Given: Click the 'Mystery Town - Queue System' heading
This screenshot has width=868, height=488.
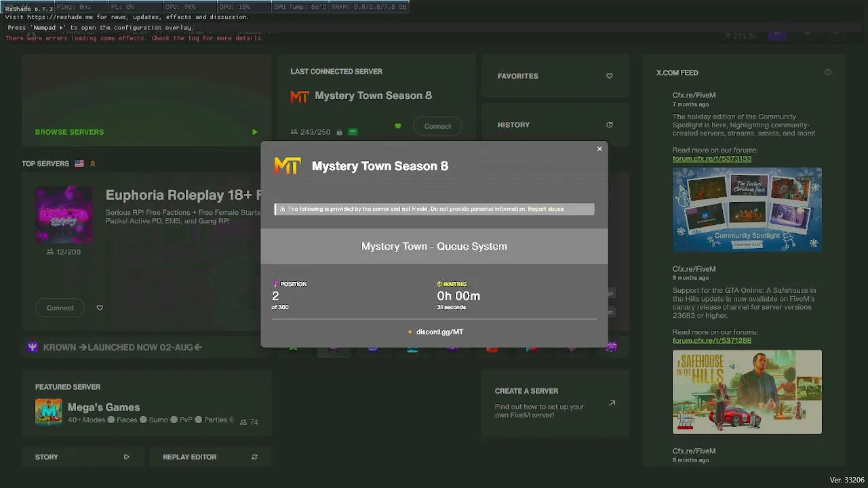Looking at the screenshot, I should click(x=434, y=247).
